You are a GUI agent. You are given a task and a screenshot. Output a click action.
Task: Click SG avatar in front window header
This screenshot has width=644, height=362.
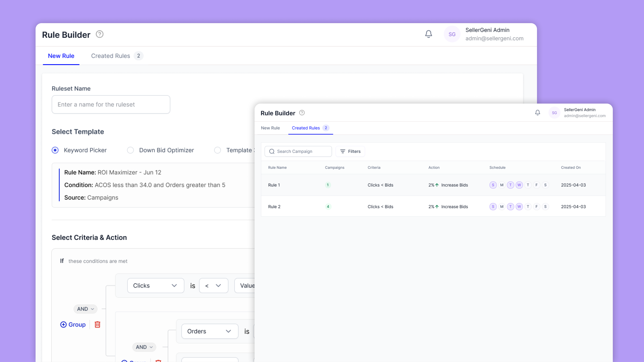(x=554, y=113)
